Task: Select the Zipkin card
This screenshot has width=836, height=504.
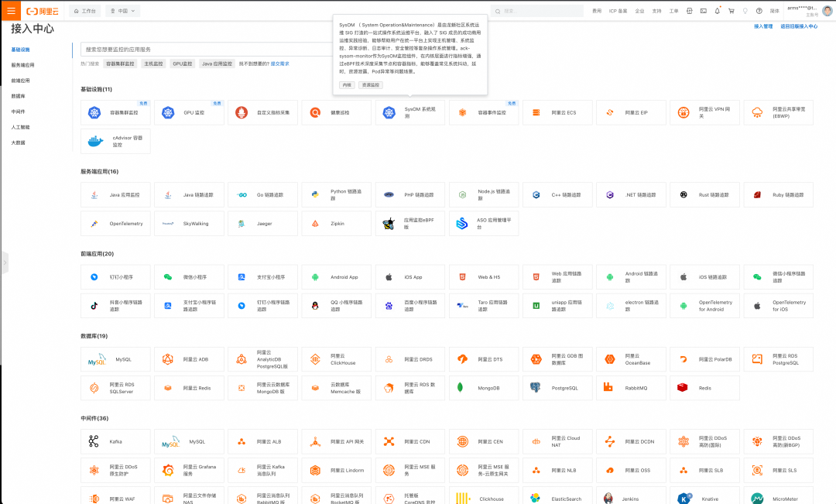Action: (337, 224)
